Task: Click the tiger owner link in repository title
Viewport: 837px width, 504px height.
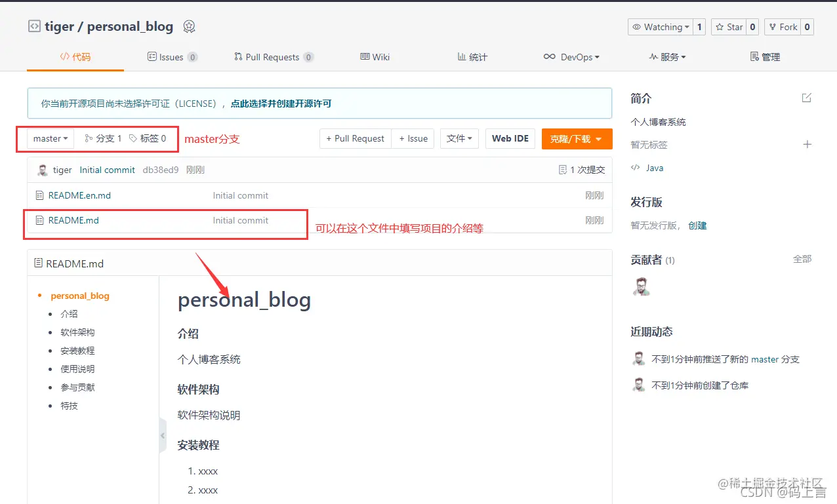Action: (x=60, y=26)
